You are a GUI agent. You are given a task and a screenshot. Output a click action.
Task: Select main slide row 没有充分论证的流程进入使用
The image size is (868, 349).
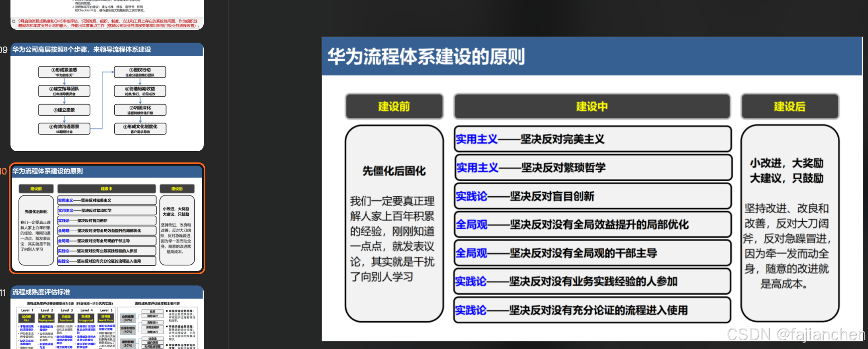(593, 310)
